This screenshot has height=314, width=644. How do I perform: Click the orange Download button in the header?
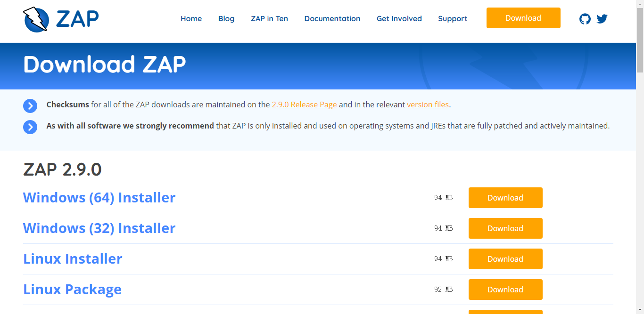tap(523, 17)
